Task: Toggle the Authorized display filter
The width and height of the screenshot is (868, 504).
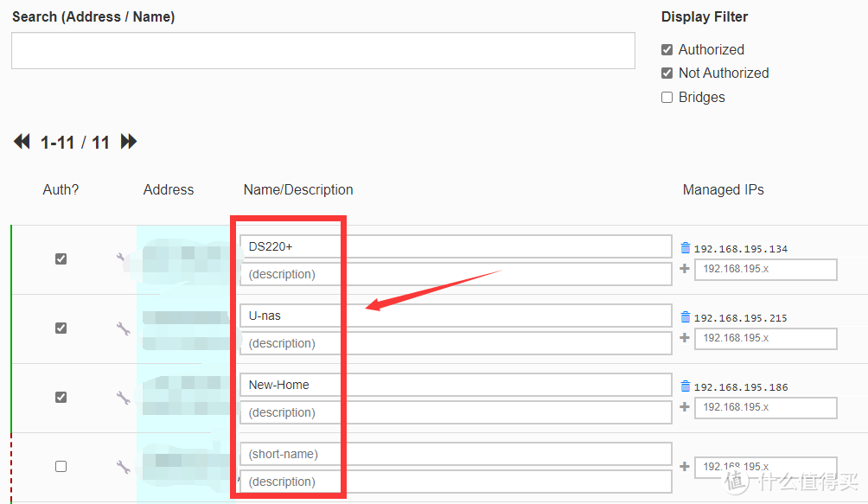Action: click(667, 50)
